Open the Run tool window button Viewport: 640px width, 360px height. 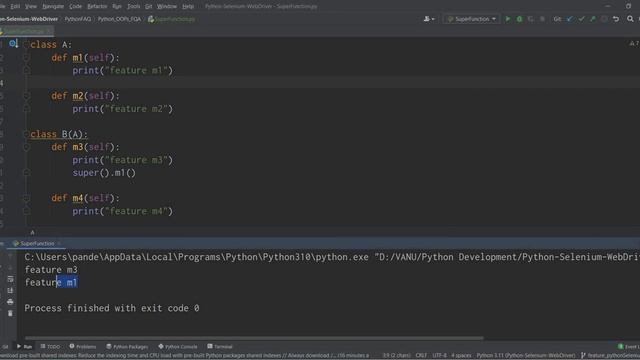pyautogui.click(x=24, y=347)
